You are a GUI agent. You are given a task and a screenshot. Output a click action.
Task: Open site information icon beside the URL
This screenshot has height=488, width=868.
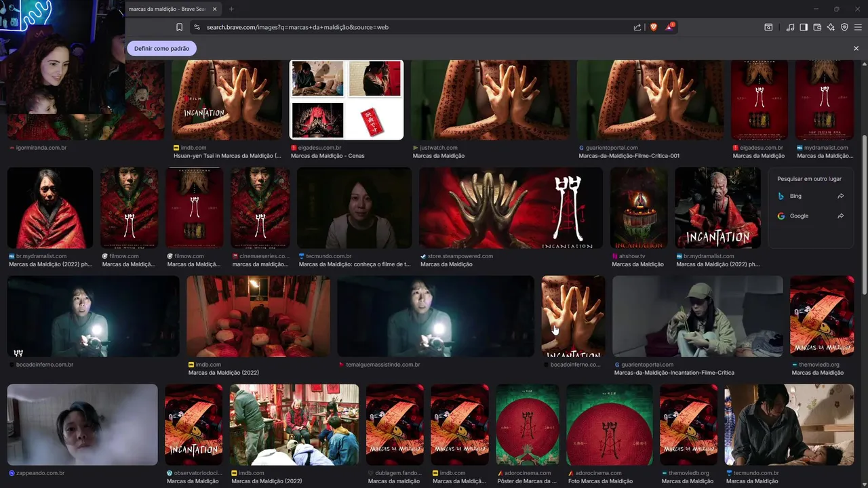point(197,27)
